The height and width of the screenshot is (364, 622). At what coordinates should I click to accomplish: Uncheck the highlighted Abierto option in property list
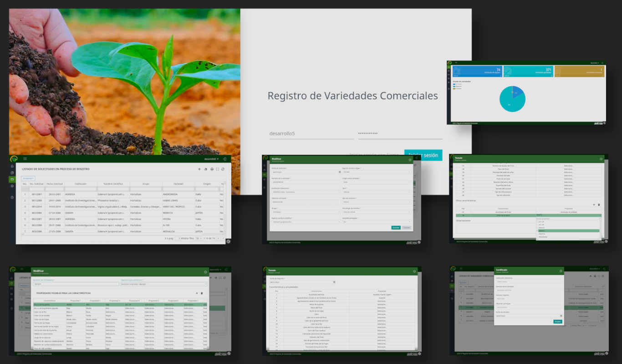(538, 231)
